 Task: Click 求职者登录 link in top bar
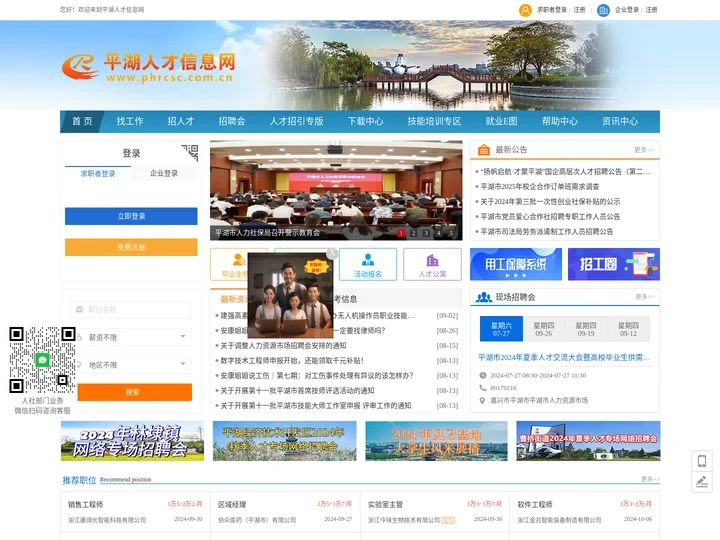(552, 10)
